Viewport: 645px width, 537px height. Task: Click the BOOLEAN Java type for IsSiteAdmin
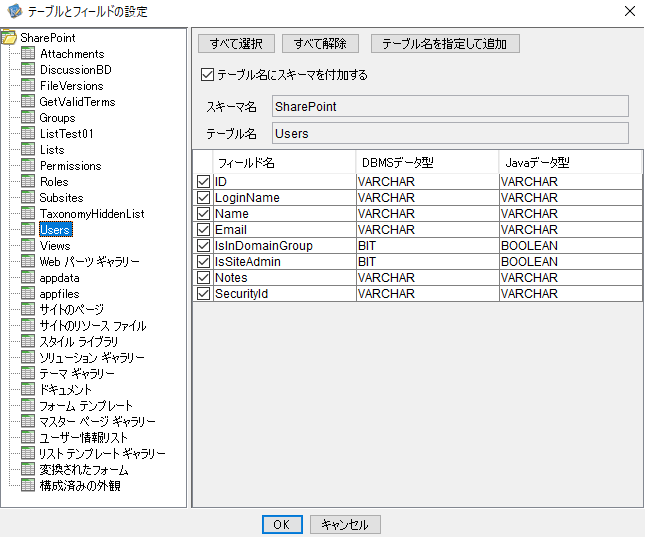[571, 261]
